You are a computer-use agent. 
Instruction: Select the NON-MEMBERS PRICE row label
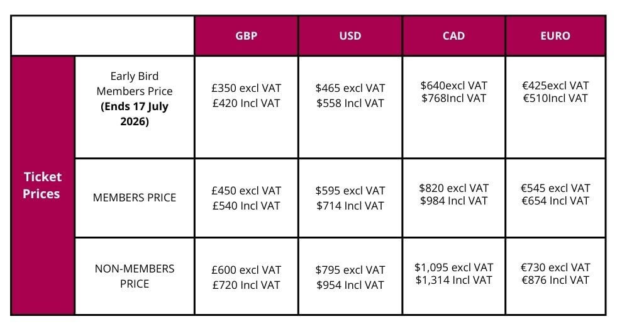tap(135, 276)
